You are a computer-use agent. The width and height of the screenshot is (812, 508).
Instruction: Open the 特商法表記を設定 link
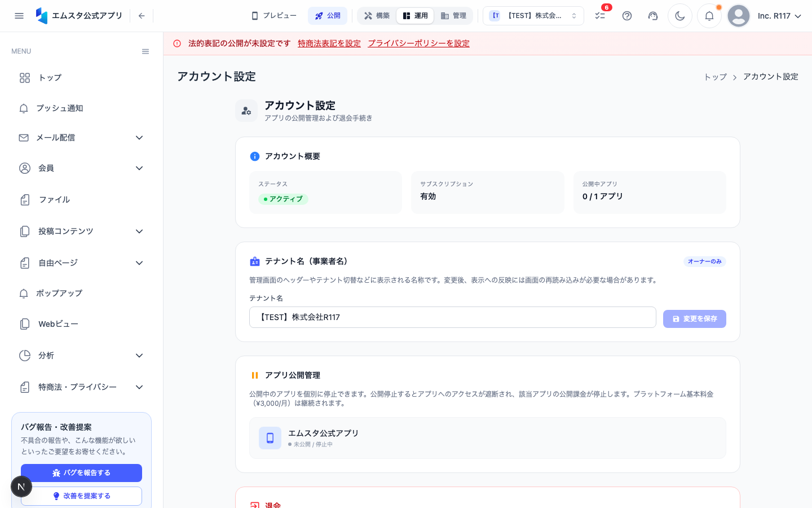pyautogui.click(x=329, y=43)
